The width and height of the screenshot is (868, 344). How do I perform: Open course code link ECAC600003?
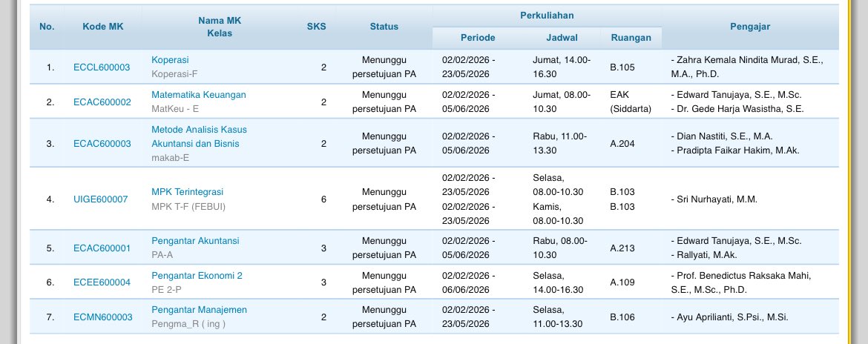coord(102,144)
